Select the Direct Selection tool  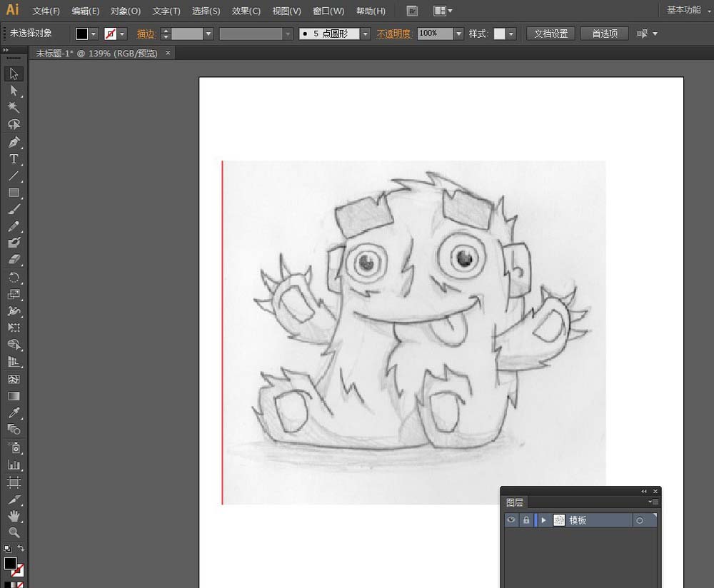(x=14, y=91)
